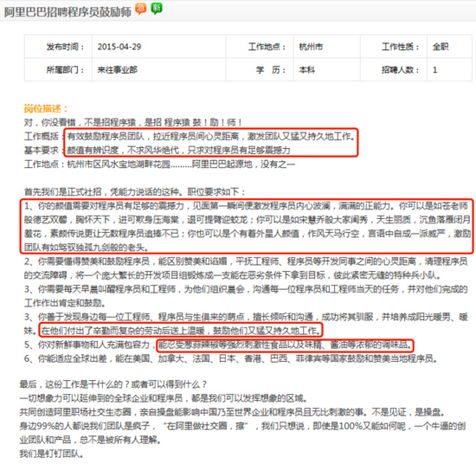Click the highlighted 有效鼓励程序员团队 sentence
The height and width of the screenshot is (464, 476).
211,137
